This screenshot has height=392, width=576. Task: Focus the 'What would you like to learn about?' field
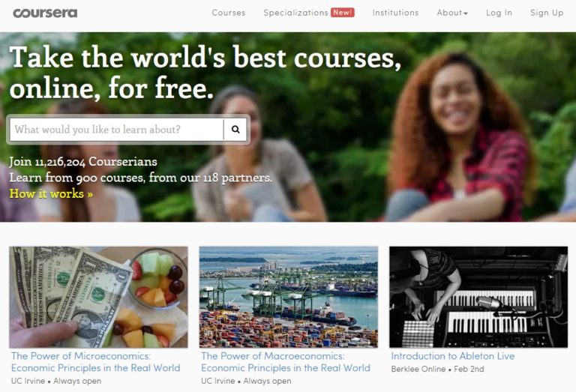coord(116,129)
